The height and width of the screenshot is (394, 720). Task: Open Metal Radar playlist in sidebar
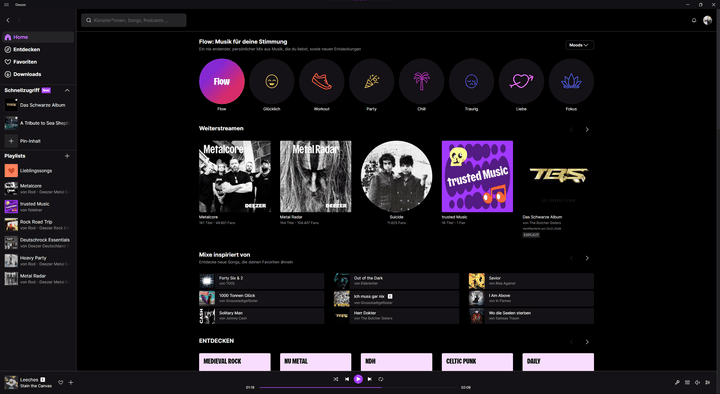(38, 279)
